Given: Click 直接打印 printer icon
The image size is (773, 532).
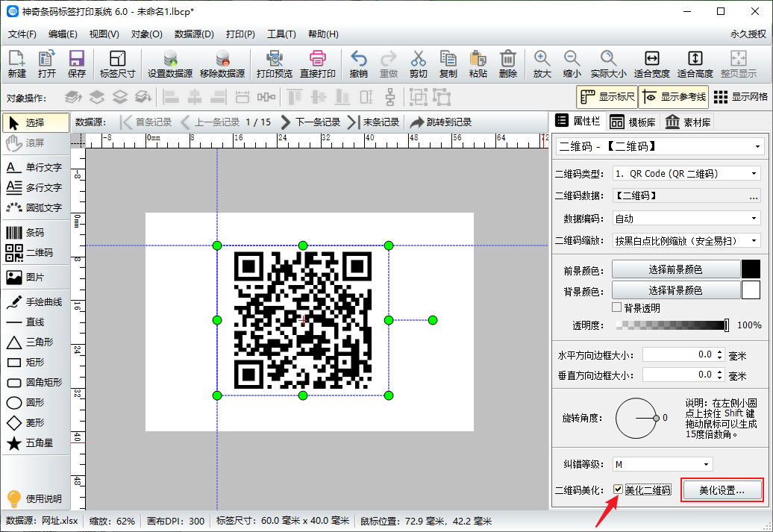Looking at the screenshot, I should point(318,64).
